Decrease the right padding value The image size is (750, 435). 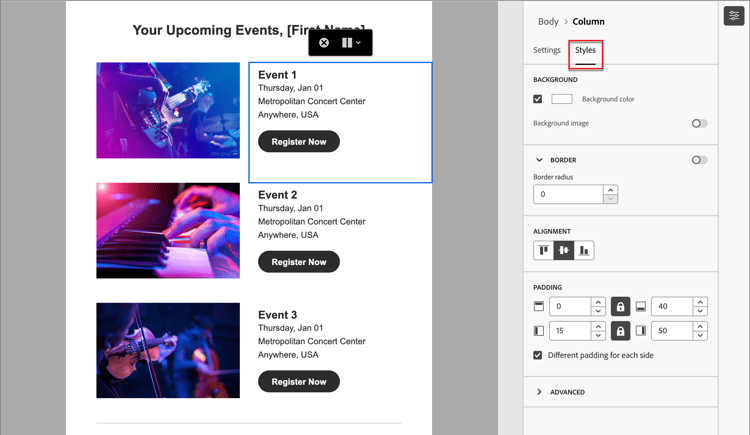pyautogui.click(x=700, y=335)
